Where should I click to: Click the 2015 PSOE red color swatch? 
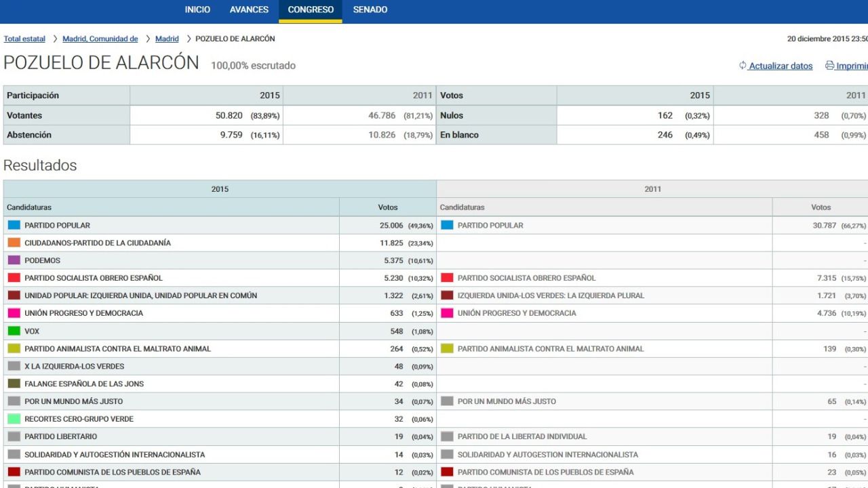[14, 278]
